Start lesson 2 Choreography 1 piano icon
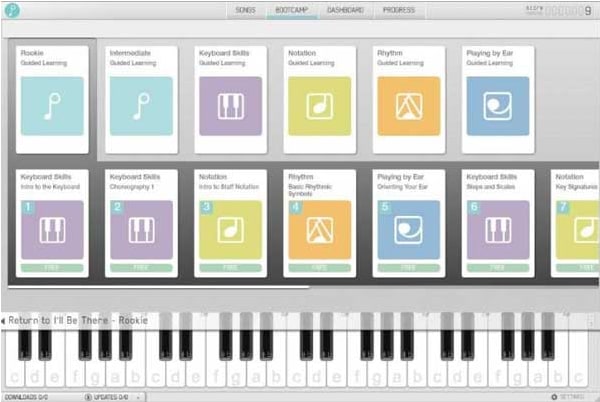 tap(141, 230)
